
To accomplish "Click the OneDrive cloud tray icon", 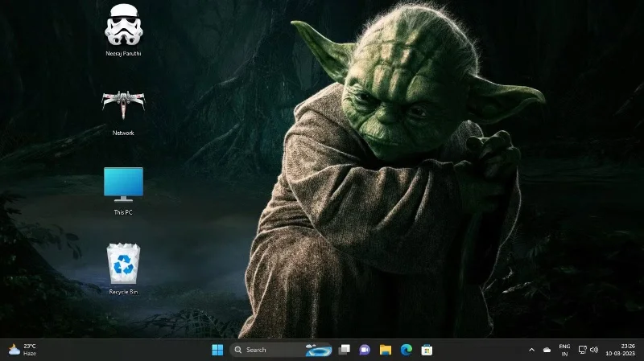I will (x=547, y=350).
